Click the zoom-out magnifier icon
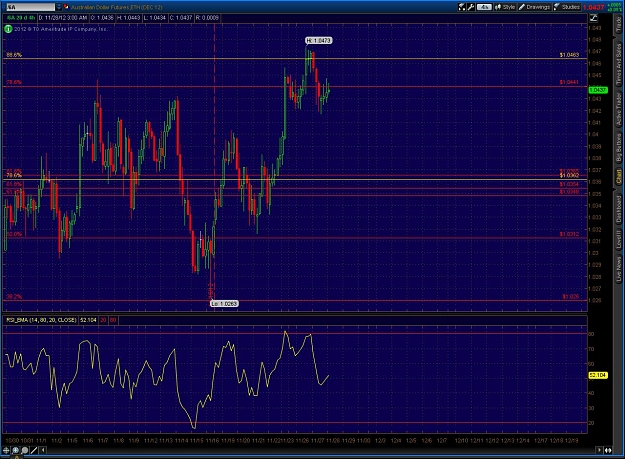 25,450
